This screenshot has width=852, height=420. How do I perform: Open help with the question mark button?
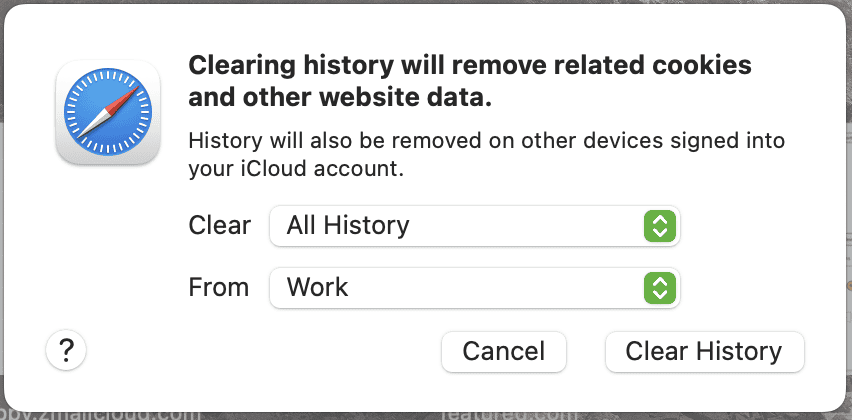(66, 350)
